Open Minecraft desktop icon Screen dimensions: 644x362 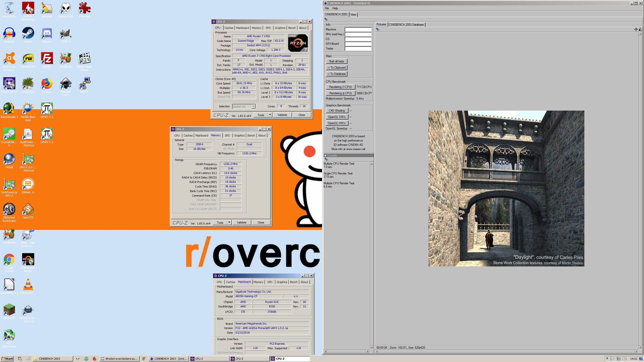[9, 311]
